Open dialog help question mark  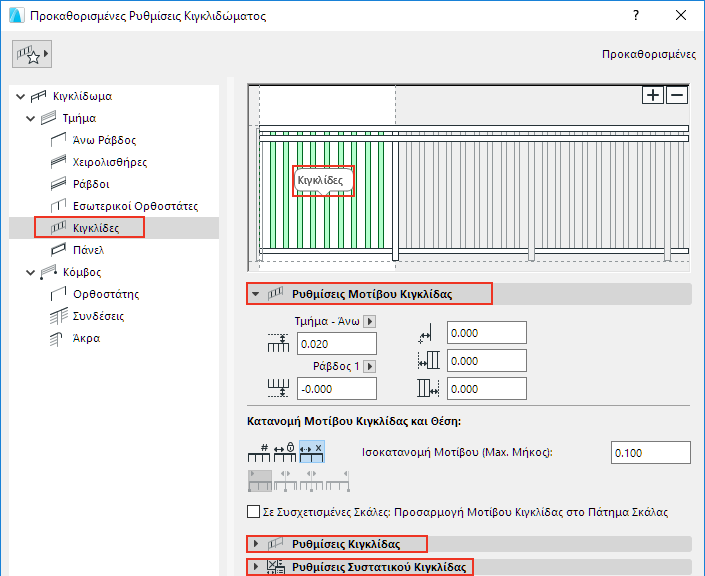tap(636, 15)
